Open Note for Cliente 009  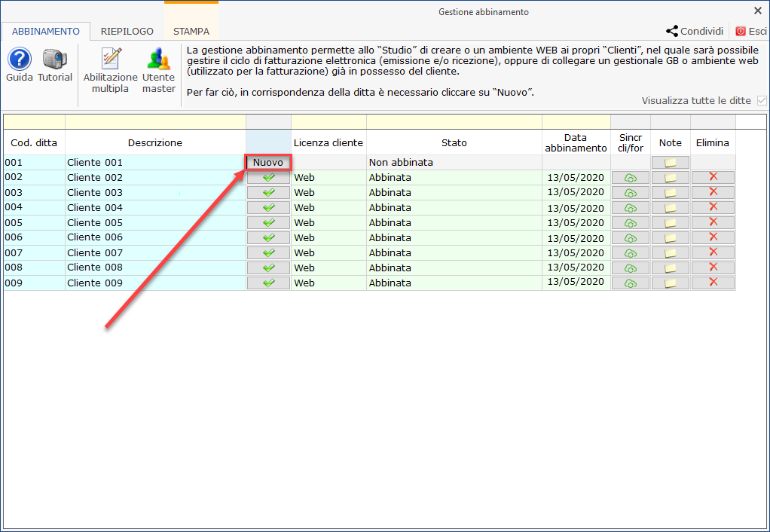click(x=671, y=283)
